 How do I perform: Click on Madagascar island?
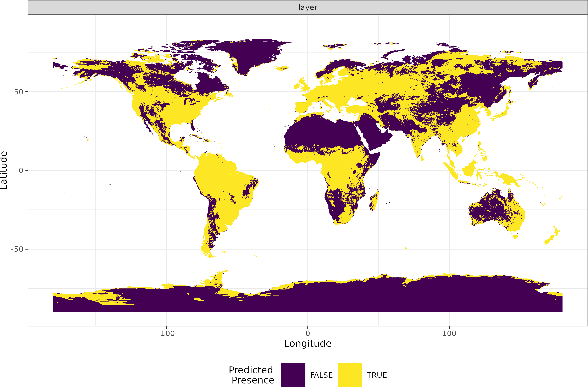pyautogui.click(x=374, y=200)
